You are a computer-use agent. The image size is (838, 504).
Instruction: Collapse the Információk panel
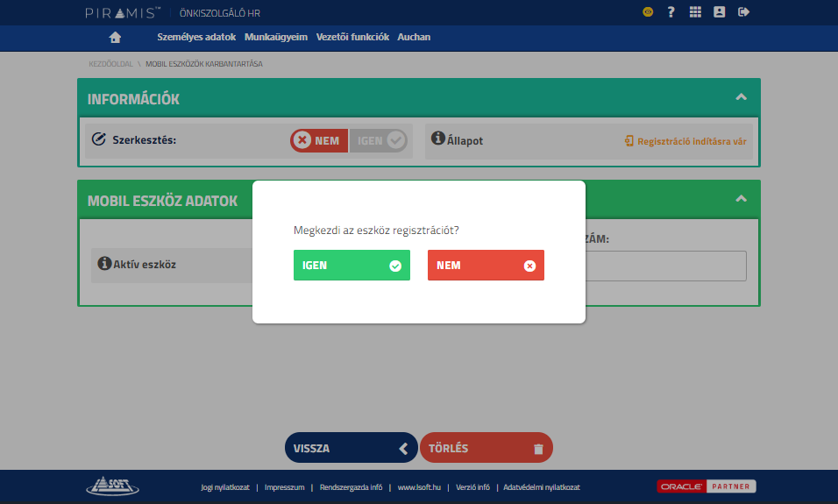coord(741,97)
